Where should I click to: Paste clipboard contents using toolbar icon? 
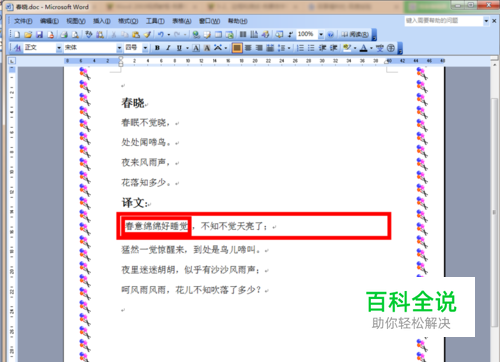tap(136, 34)
